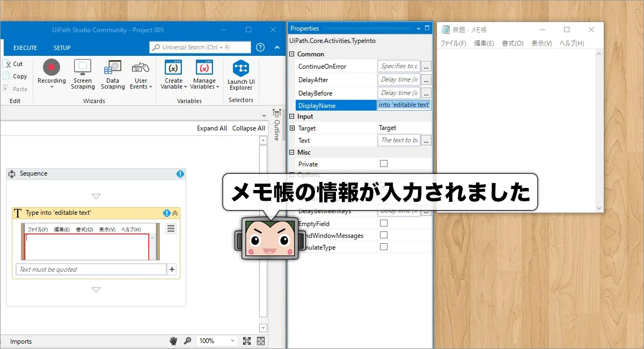The height and width of the screenshot is (349, 644).
Task: Open Notepad 表示(V) menu
Action: point(541,43)
